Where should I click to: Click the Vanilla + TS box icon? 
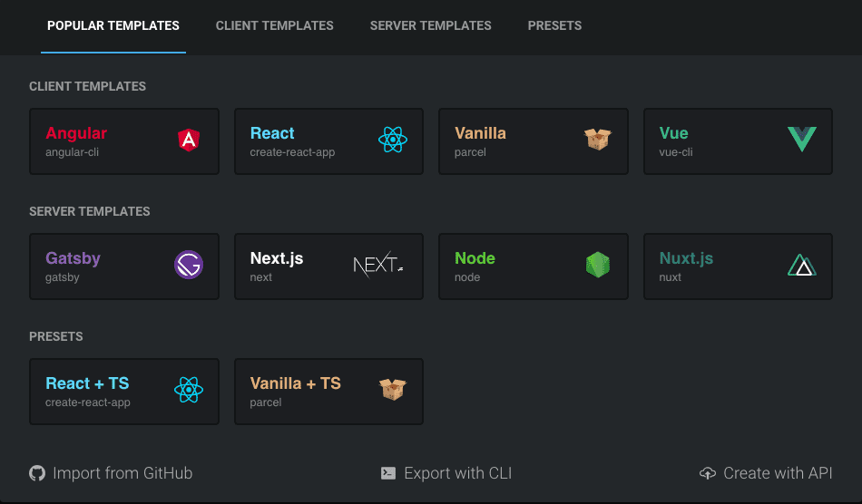(393, 390)
